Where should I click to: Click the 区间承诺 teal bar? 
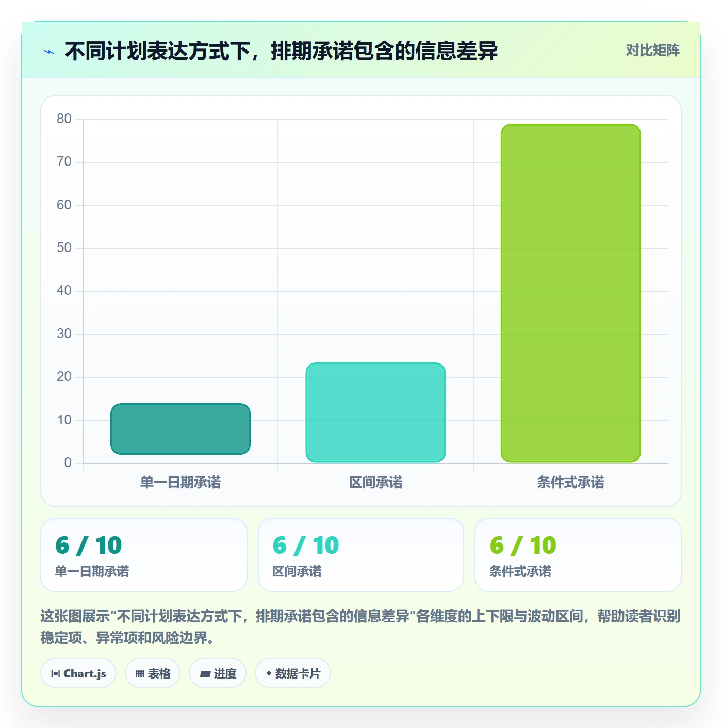point(375,412)
